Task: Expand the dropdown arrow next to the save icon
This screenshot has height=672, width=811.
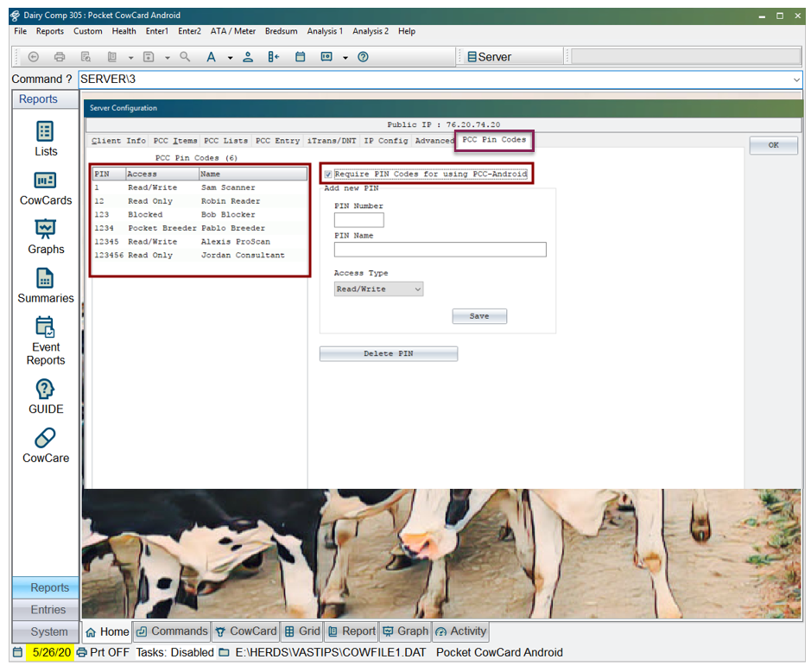Action: point(167,57)
